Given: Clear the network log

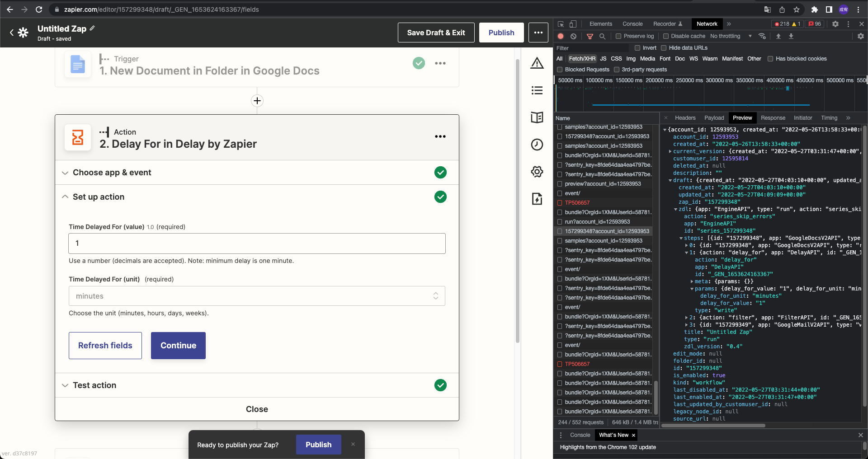Looking at the screenshot, I should [x=573, y=36].
